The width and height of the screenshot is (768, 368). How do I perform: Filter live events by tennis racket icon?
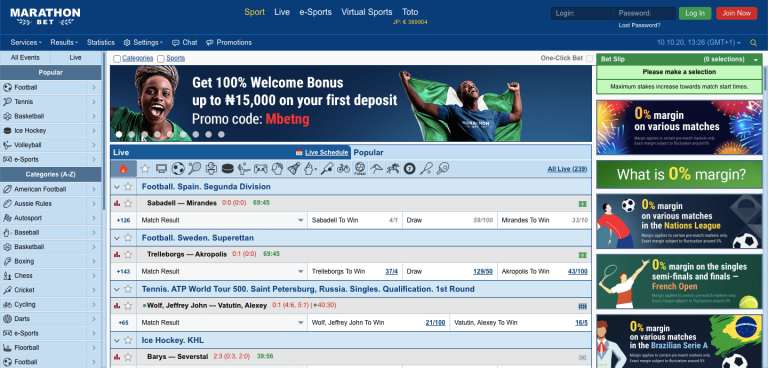pyautogui.click(x=194, y=169)
